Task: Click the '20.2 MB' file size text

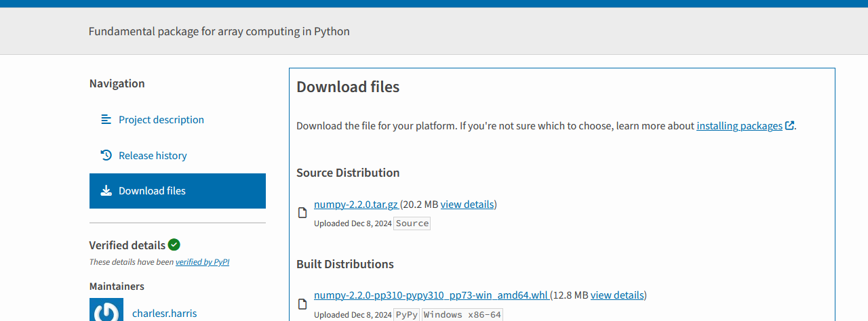Action: 420,204
